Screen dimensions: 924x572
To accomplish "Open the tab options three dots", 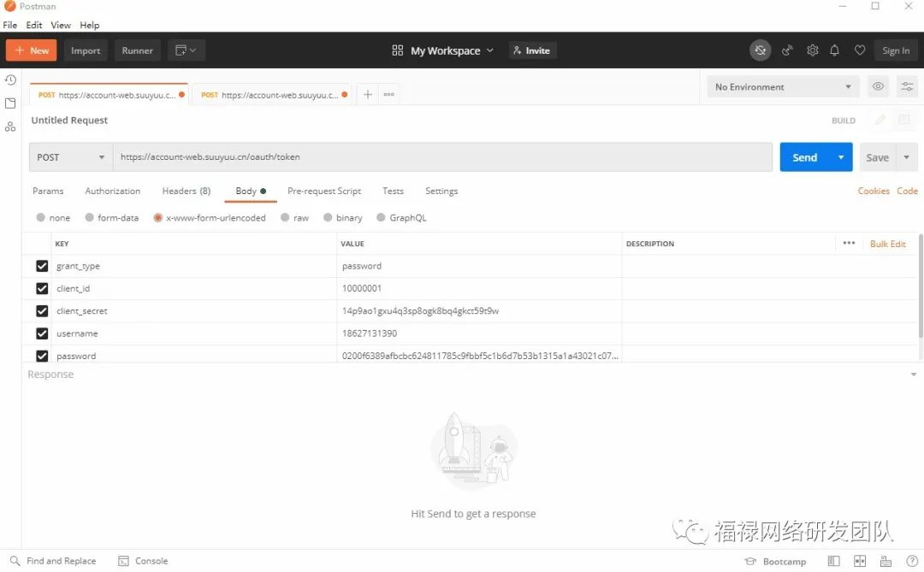I will click(x=389, y=94).
